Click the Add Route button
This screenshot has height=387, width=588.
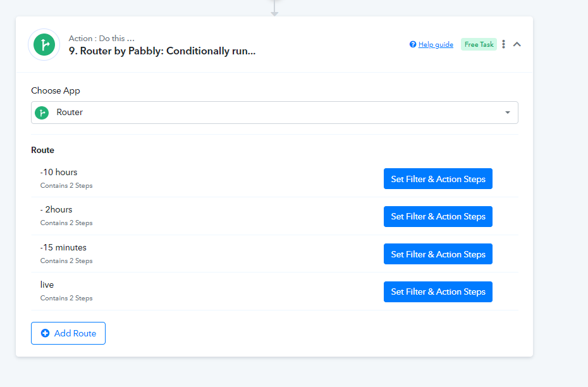point(68,333)
